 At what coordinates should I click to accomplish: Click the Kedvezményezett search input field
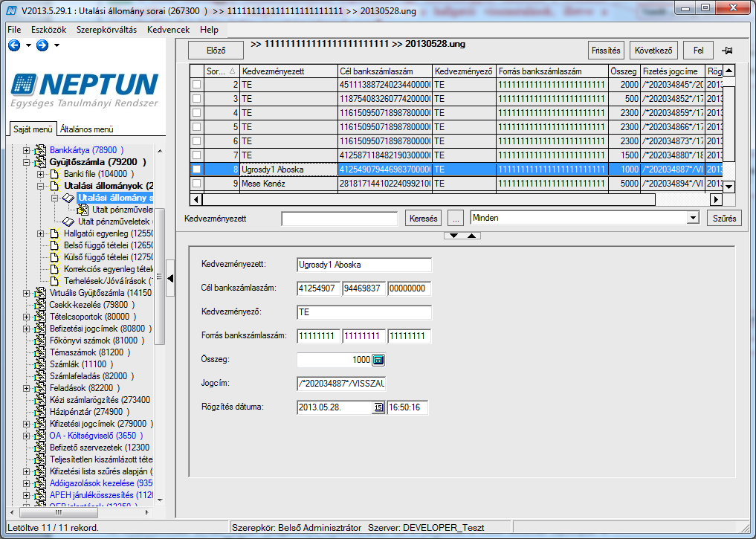[x=340, y=219]
